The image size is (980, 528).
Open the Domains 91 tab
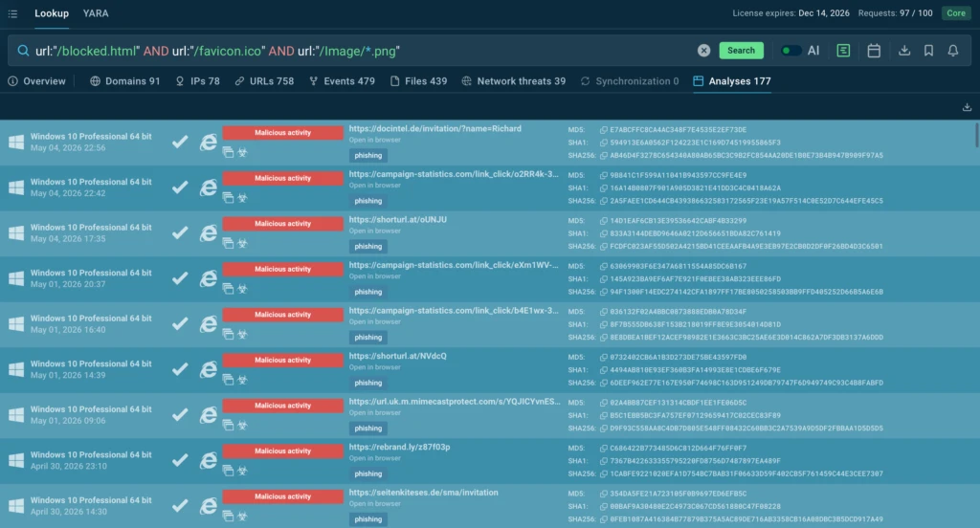coord(125,81)
